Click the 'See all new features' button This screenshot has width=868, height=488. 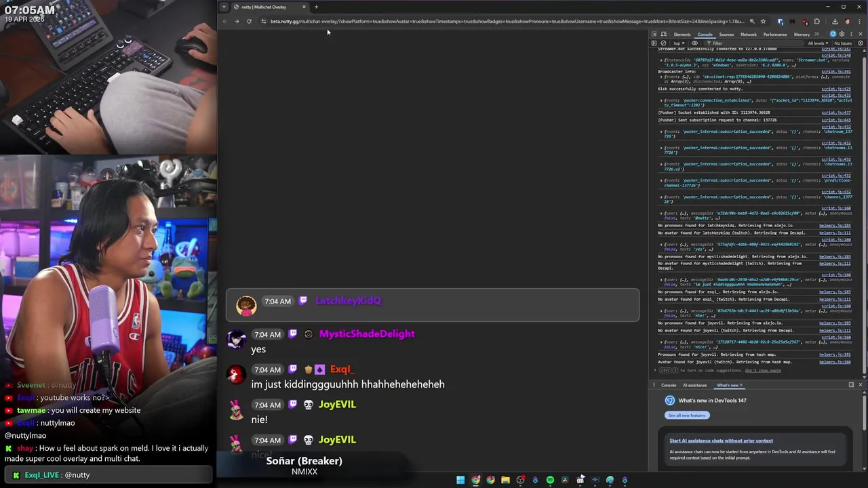[687, 415]
